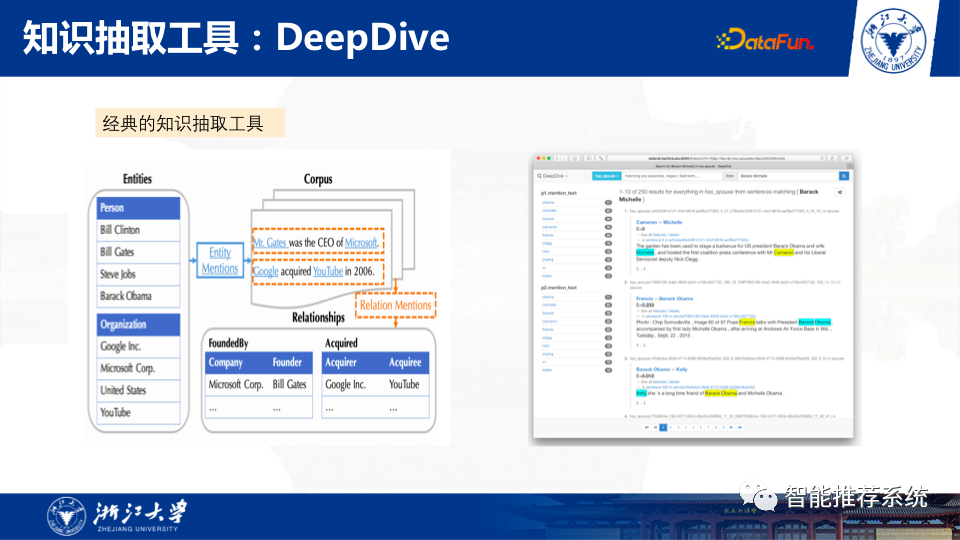The image size is (960, 540).
Task: Select 'Steve Jobs' in Entities list
Action: pos(138,274)
